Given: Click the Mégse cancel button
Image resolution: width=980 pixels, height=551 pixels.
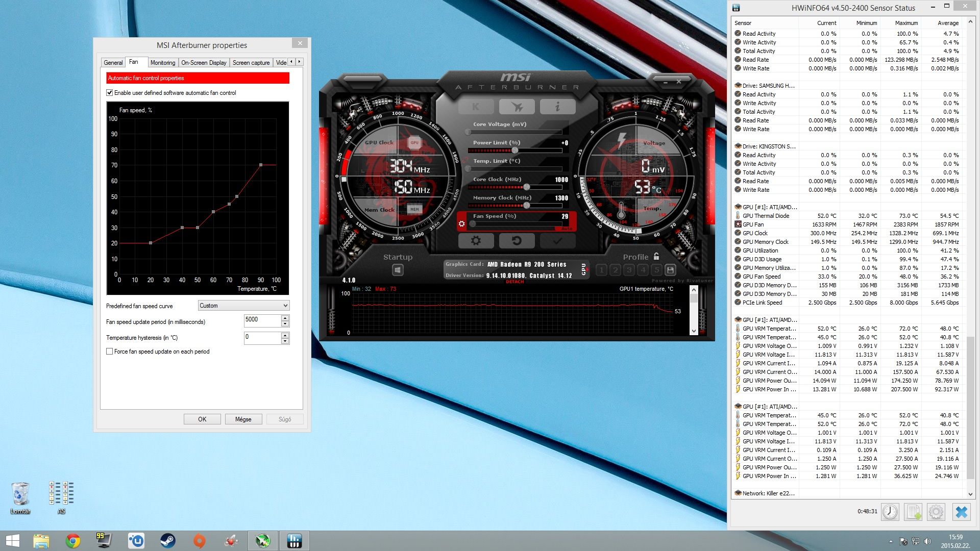Looking at the screenshot, I should click(x=243, y=419).
